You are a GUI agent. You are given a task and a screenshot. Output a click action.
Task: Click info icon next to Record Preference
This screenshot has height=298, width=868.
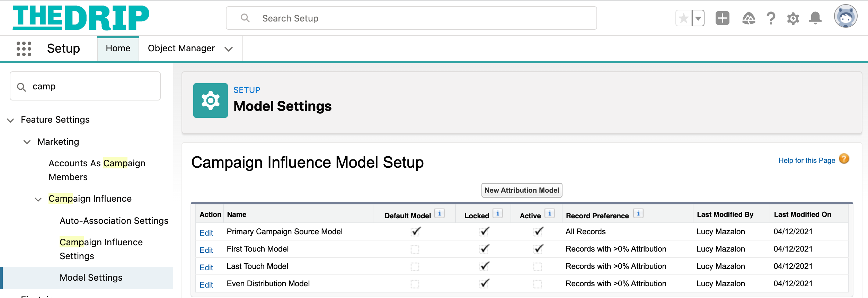(638, 213)
